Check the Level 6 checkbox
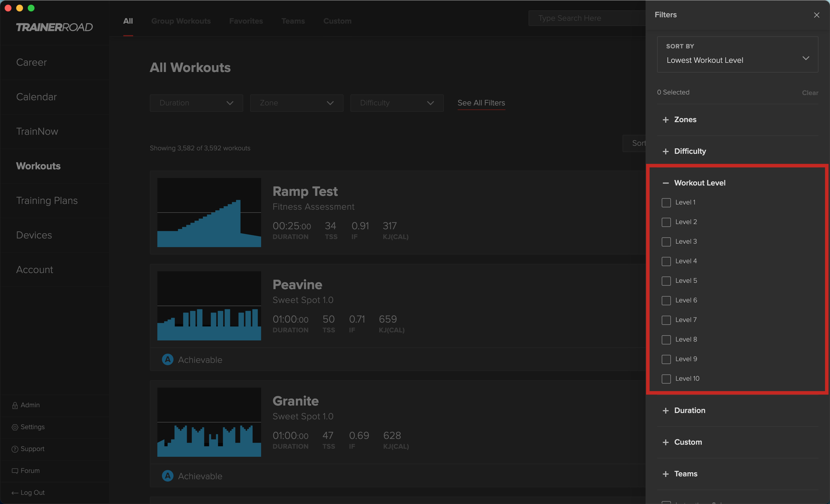The height and width of the screenshot is (504, 830). point(666,300)
